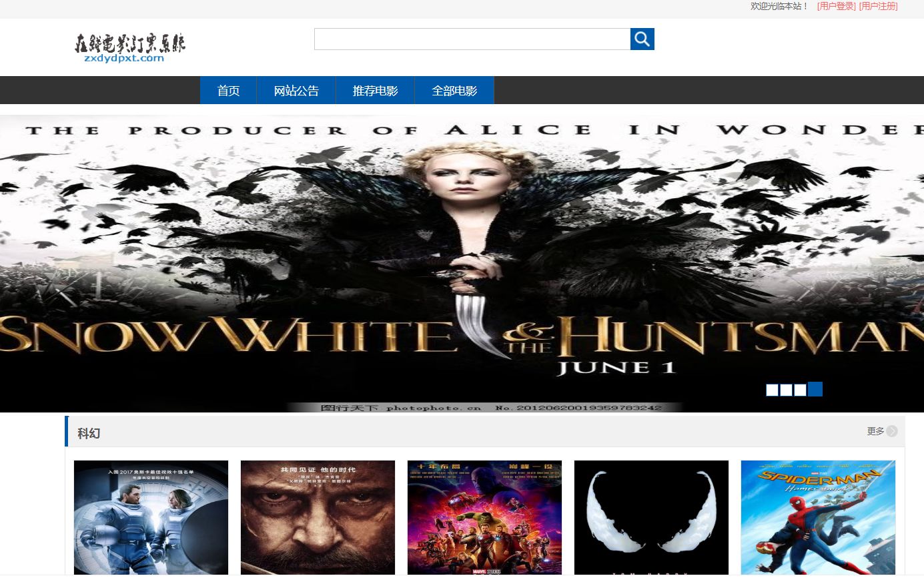Click the [用户注册] link
This screenshot has width=924, height=578.
pyautogui.click(x=878, y=6)
